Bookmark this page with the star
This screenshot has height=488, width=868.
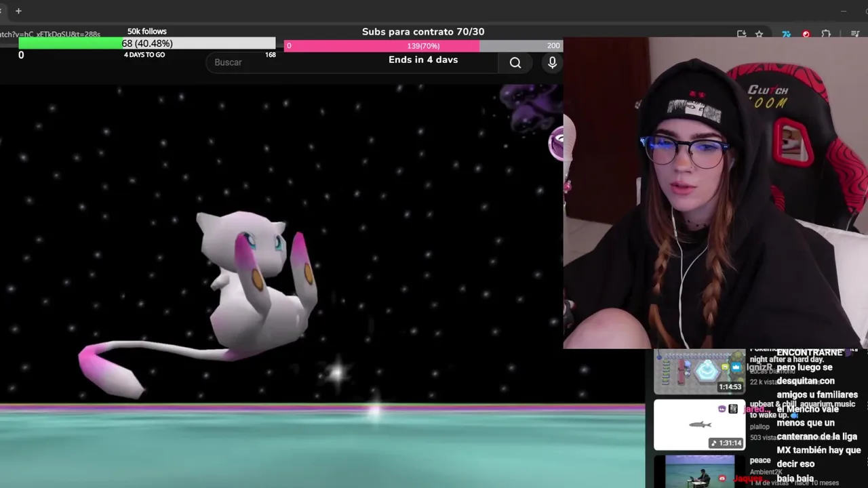coord(759,34)
